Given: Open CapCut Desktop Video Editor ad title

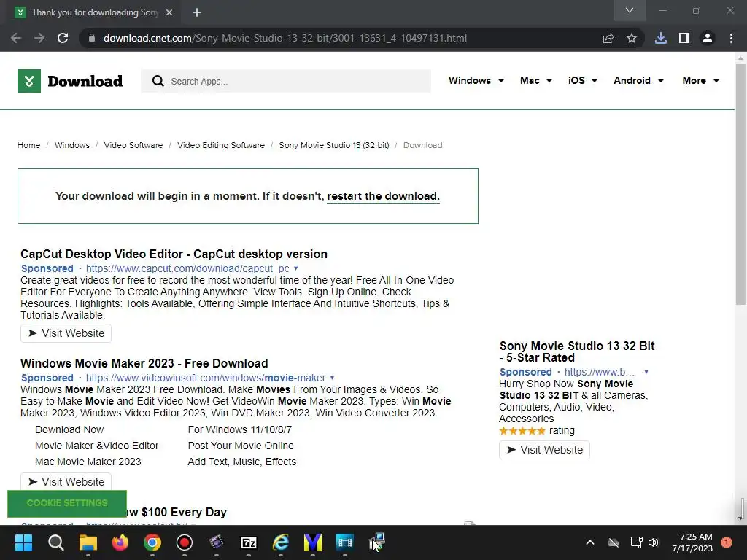Looking at the screenshot, I should [x=174, y=254].
